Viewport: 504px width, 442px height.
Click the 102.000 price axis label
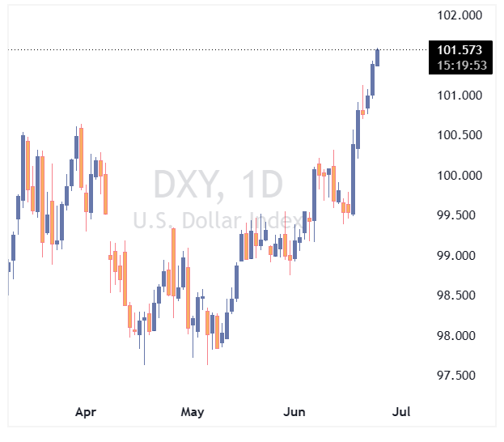pyautogui.click(x=460, y=15)
